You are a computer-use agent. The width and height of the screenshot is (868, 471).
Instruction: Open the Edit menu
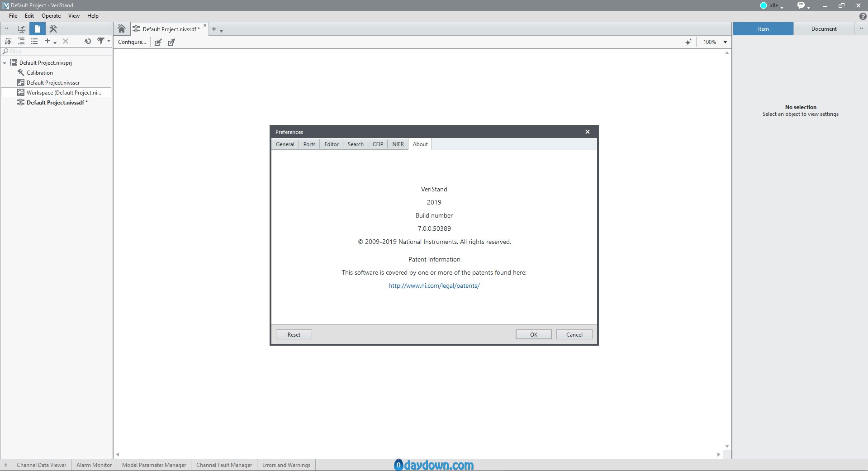(29, 16)
